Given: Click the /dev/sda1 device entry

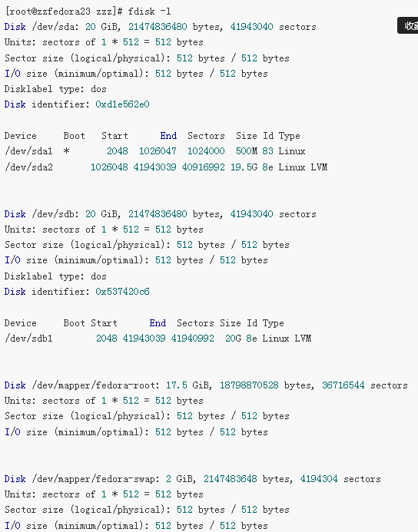Looking at the screenshot, I should (28, 151).
